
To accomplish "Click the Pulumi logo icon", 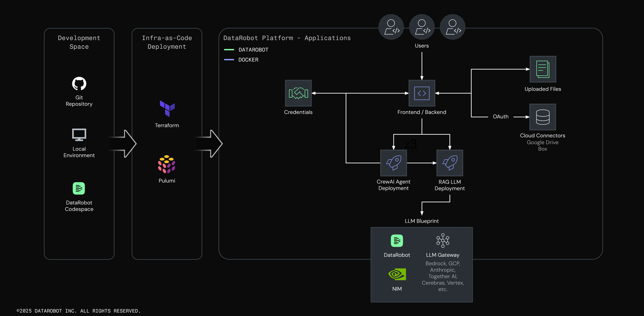I will (x=167, y=164).
